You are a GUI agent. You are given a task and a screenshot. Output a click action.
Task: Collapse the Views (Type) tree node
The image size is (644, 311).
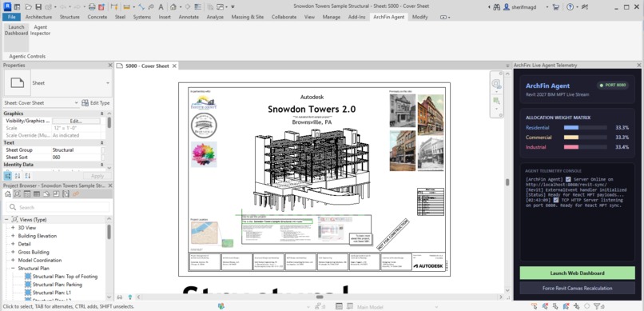tap(6, 220)
